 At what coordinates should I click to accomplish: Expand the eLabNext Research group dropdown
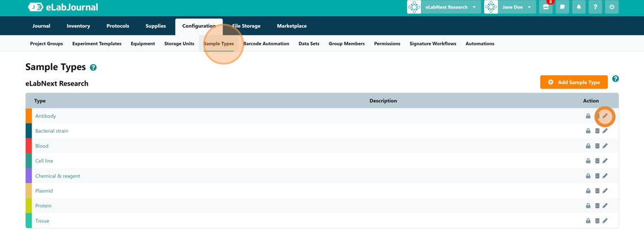click(444, 7)
